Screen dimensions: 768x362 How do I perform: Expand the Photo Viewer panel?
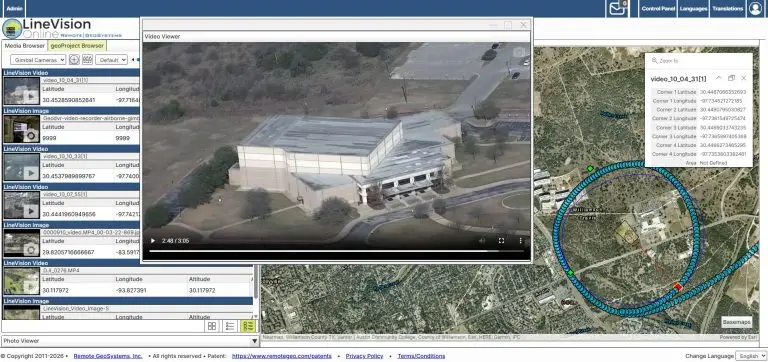coord(254,341)
